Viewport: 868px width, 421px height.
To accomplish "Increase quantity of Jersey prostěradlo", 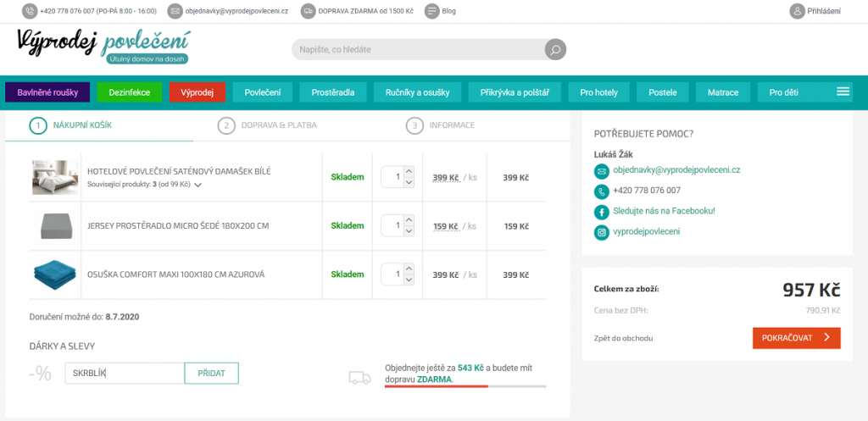I will pos(409,220).
